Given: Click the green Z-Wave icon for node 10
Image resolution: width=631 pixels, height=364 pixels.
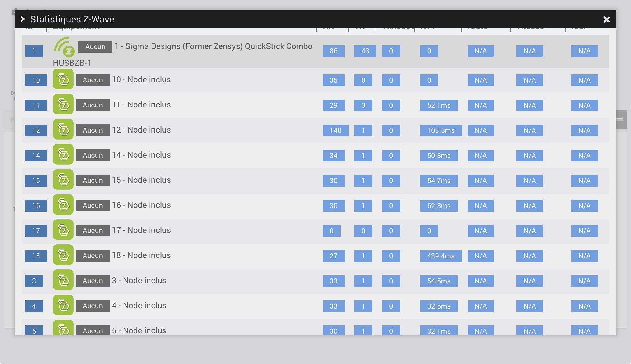Looking at the screenshot, I should point(63,79).
